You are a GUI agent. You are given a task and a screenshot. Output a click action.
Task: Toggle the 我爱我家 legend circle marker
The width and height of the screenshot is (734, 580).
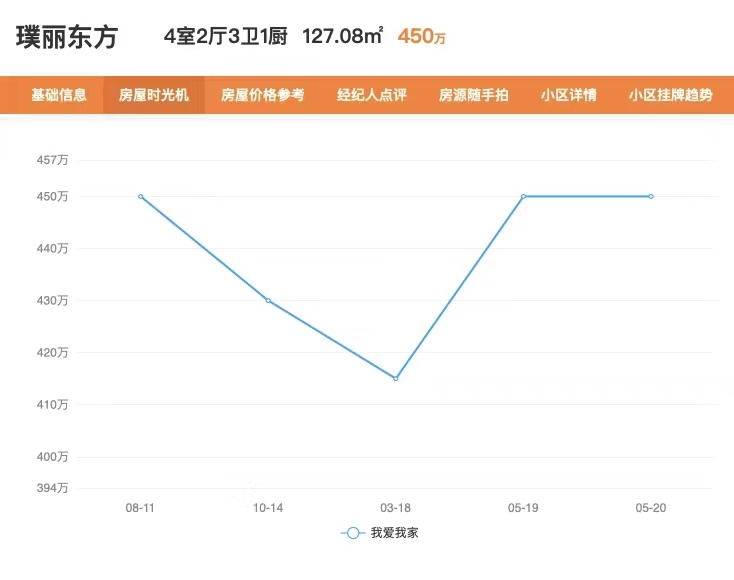(x=352, y=533)
